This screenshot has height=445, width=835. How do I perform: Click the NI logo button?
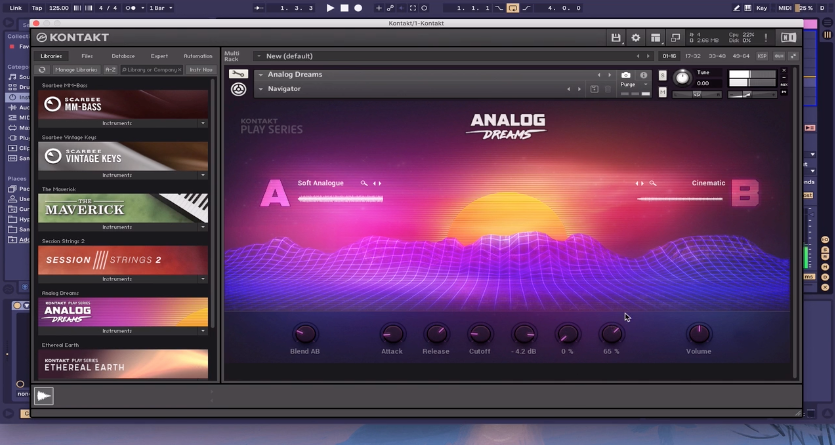(x=788, y=38)
